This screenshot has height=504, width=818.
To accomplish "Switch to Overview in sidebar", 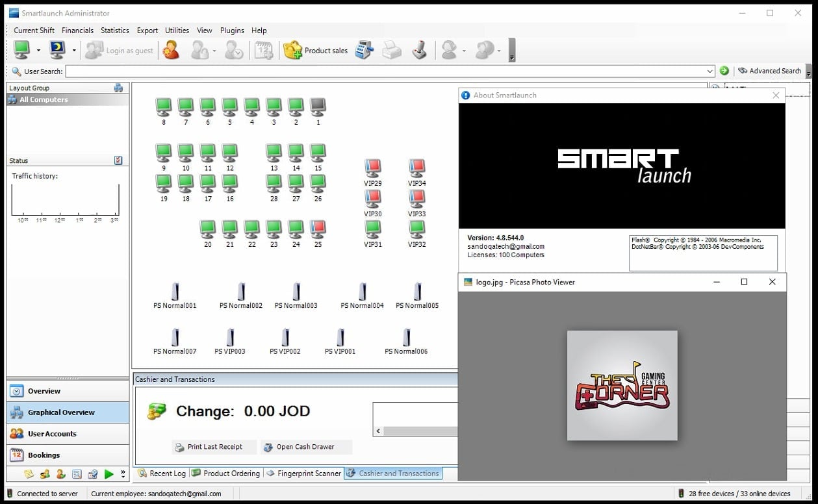I will [68, 391].
